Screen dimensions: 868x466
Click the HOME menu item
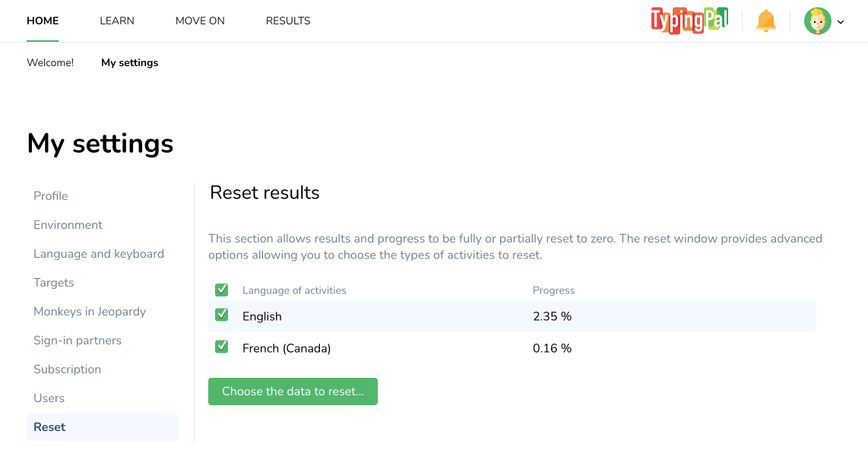point(43,21)
